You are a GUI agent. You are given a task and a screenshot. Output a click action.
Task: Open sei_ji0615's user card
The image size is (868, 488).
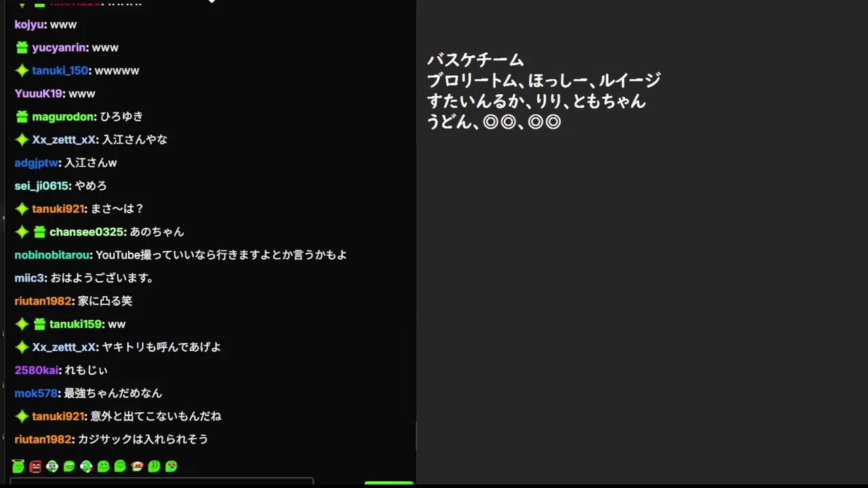(41, 186)
